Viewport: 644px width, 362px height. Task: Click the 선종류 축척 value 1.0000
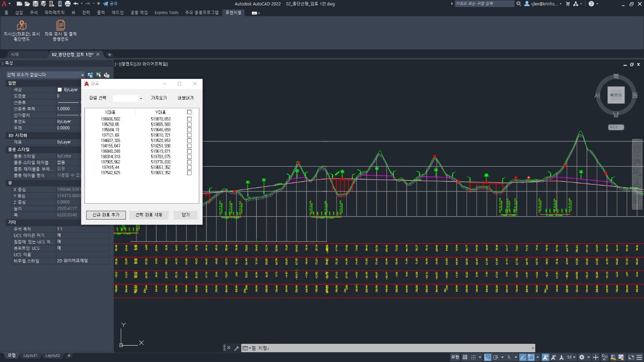[x=63, y=109]
